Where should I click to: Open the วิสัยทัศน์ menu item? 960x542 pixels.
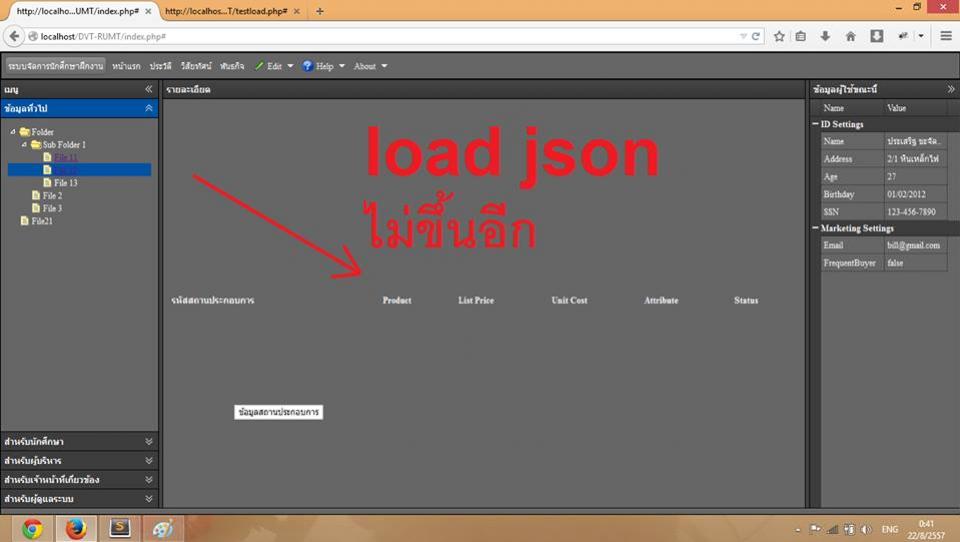[196, 66]
